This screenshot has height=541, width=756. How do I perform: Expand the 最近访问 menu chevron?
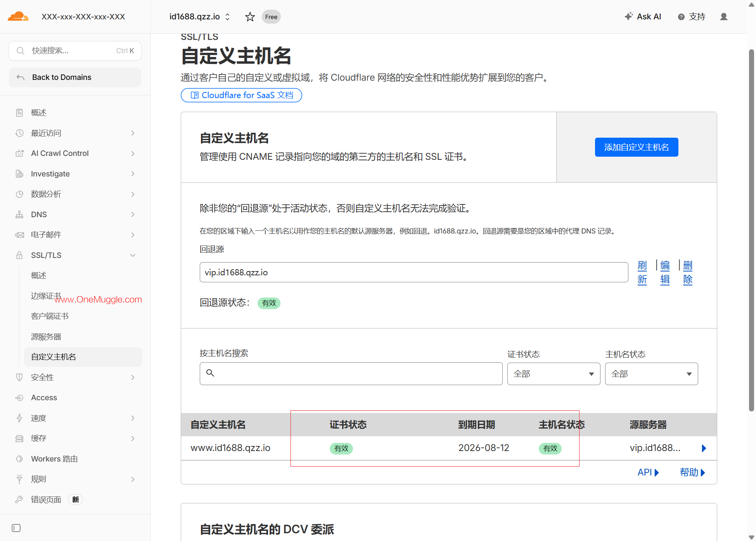click(x=133, y=133)
